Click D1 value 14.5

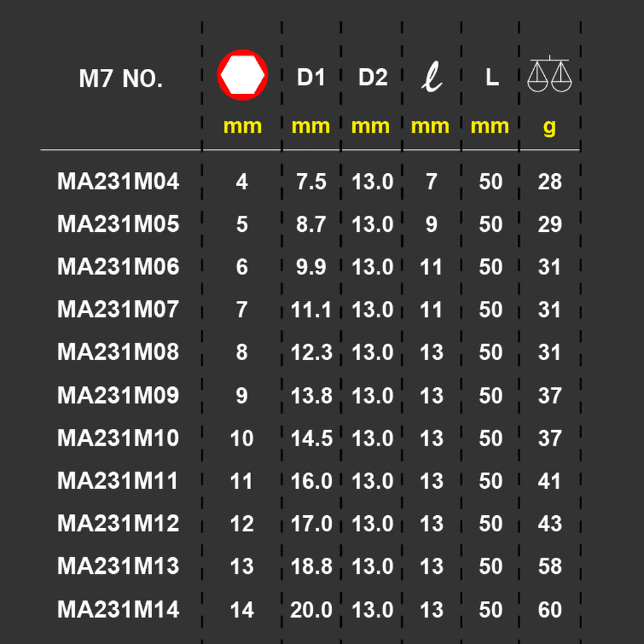click(311, 438)
